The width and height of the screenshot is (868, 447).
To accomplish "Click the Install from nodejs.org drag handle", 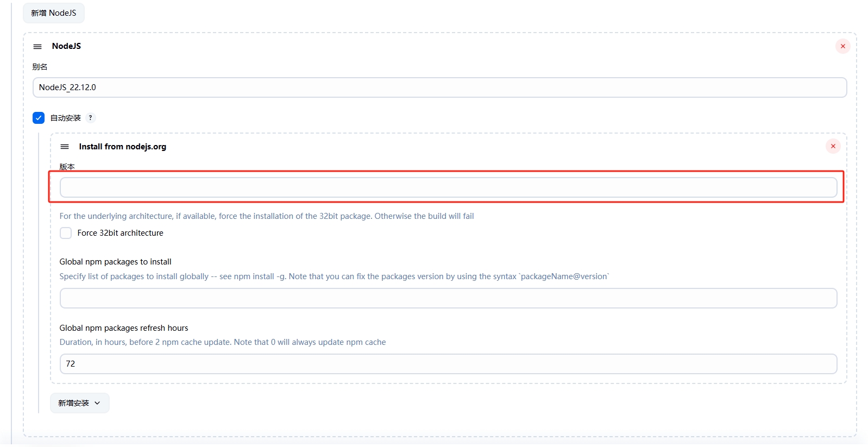I will (65, 147).
